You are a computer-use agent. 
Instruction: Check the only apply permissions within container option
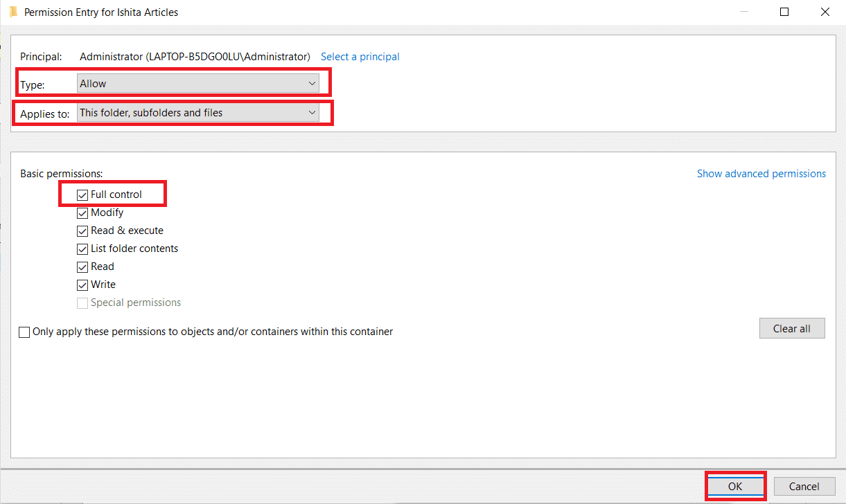(24, 332)
